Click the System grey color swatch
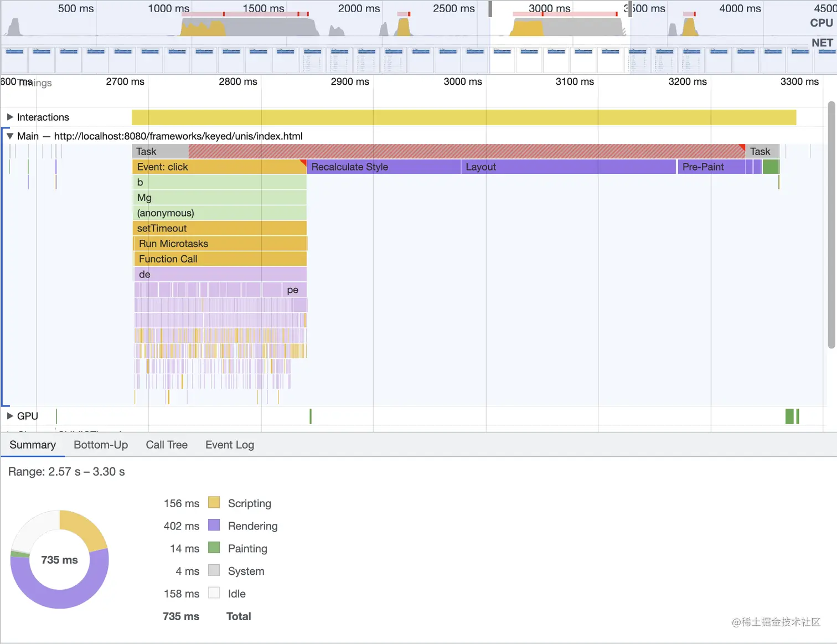The height and width of the screenshot is (644, 837). 214,570
